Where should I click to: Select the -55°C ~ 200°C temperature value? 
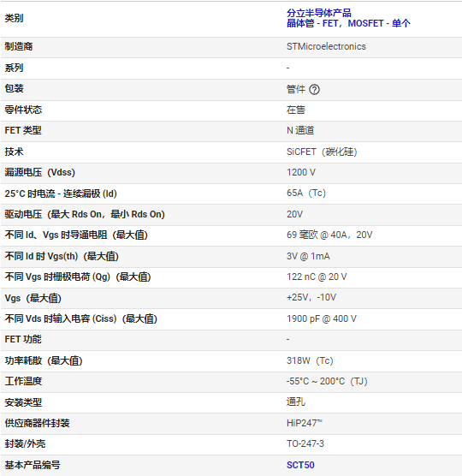pos(327,381)
